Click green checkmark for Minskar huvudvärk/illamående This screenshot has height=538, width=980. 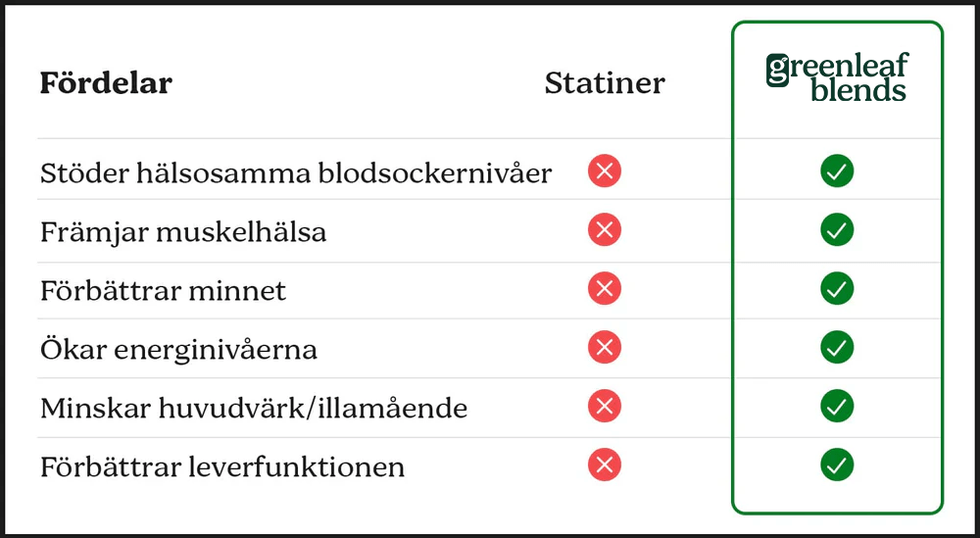837,406
